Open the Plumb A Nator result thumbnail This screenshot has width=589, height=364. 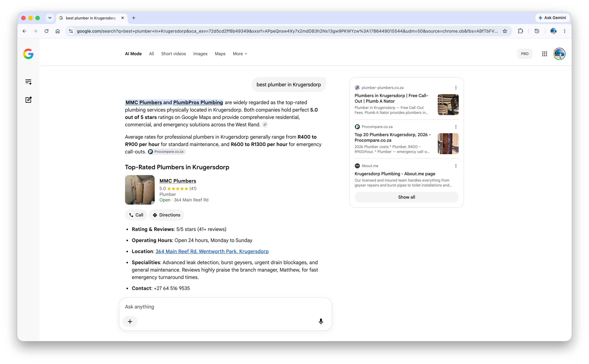[448, 104]
